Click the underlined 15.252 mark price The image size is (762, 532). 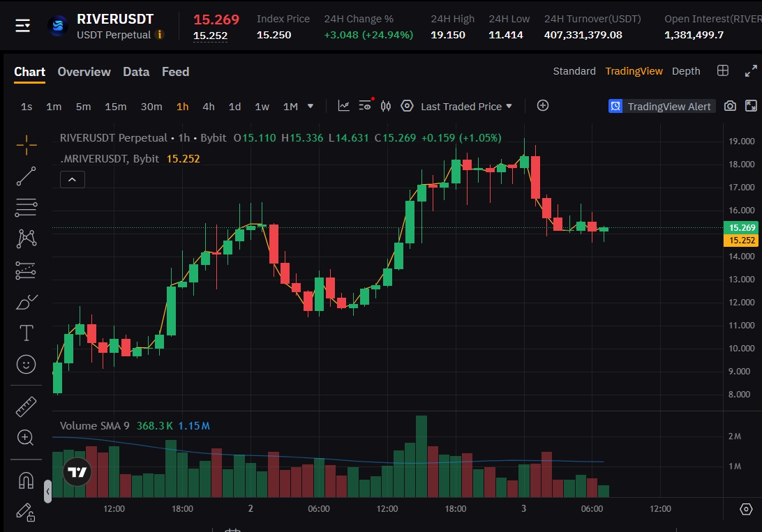coord(211,36)
